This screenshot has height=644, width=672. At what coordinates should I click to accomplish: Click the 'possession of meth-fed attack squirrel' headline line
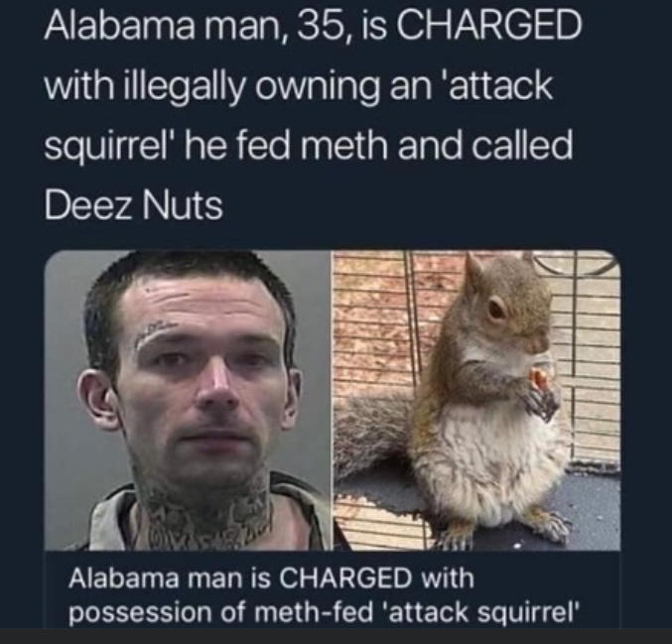tap(325, 612)
